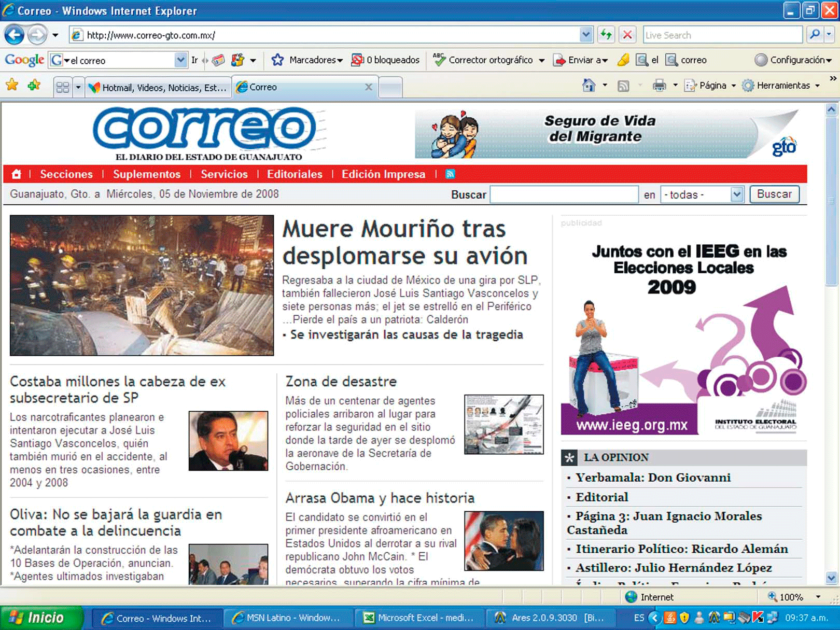Open the 'Zona de desastre' article
Image resolution: width=840 pixels, height=630 pixels.
click(x=341, y=382)
